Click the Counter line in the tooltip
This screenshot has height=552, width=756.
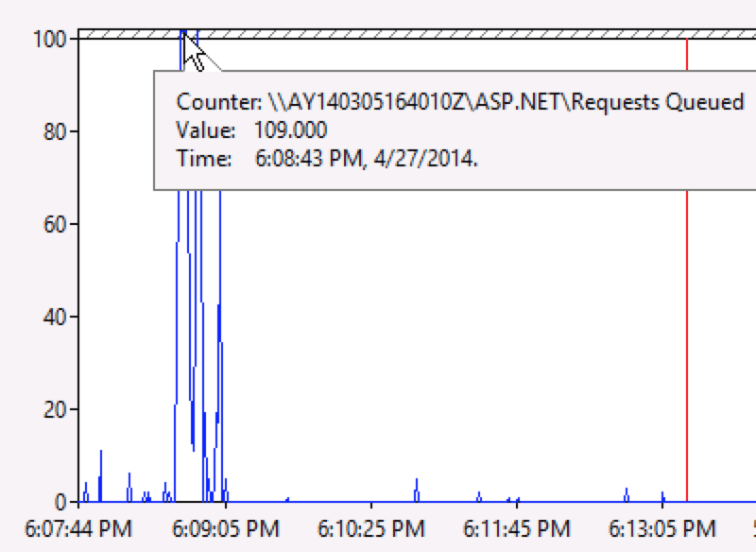[460, 102]
